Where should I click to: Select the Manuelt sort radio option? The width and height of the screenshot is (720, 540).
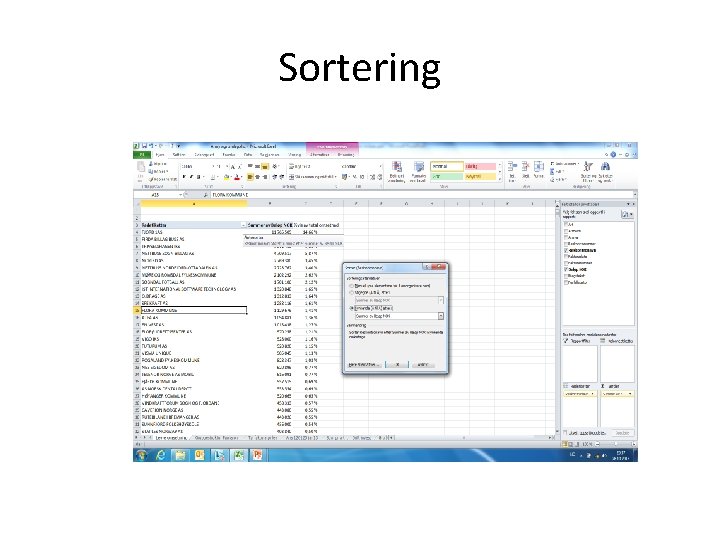[352, 286]
